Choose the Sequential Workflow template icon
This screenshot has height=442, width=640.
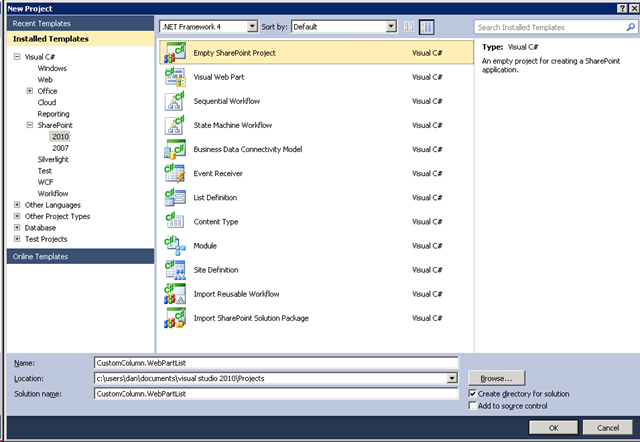(x=175, y=101)
